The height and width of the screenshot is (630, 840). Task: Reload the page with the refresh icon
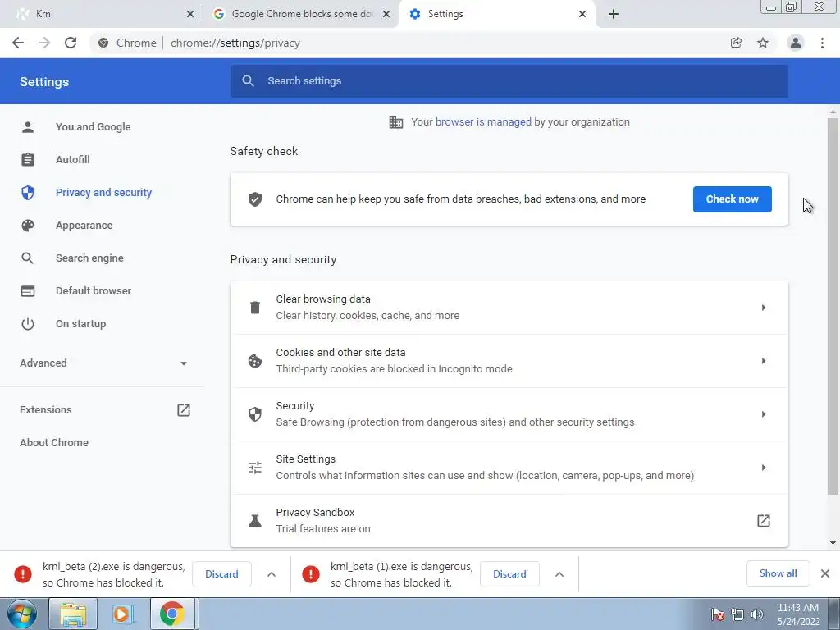pos(71,43)
